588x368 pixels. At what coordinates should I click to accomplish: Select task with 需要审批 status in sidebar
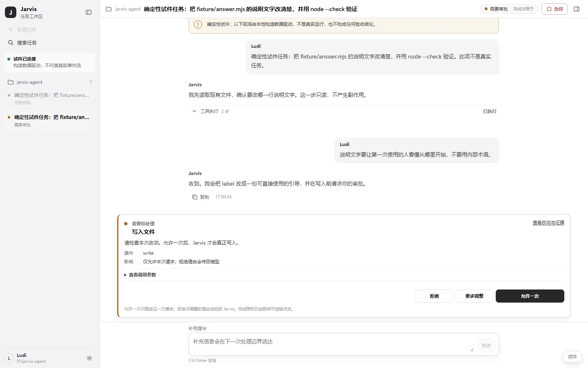tap(49, 121)
